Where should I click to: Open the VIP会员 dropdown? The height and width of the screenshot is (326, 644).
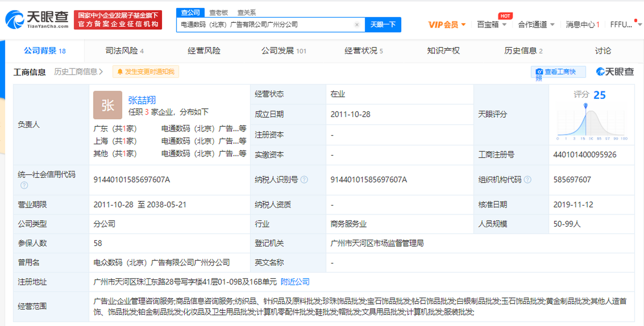447,25
